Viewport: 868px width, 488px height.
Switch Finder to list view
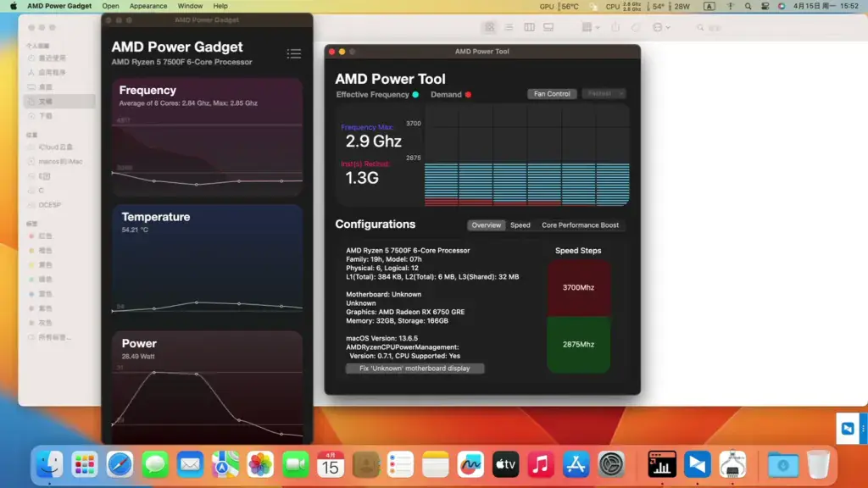click(509, 27)
